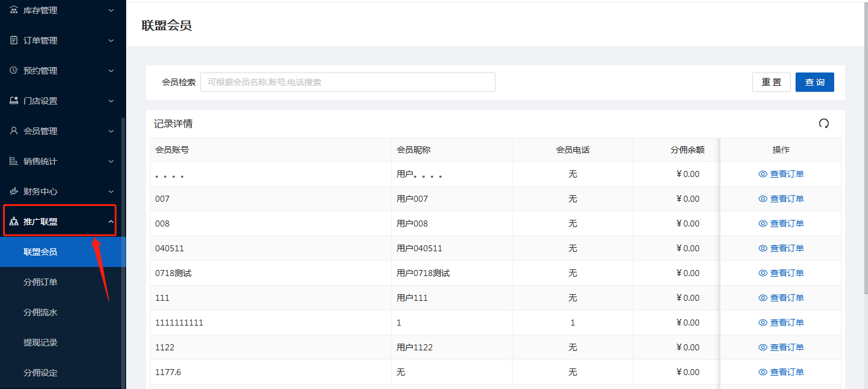Expand 财务中心 using its chevron arrow
868x389 pixels.
(110, 191)
